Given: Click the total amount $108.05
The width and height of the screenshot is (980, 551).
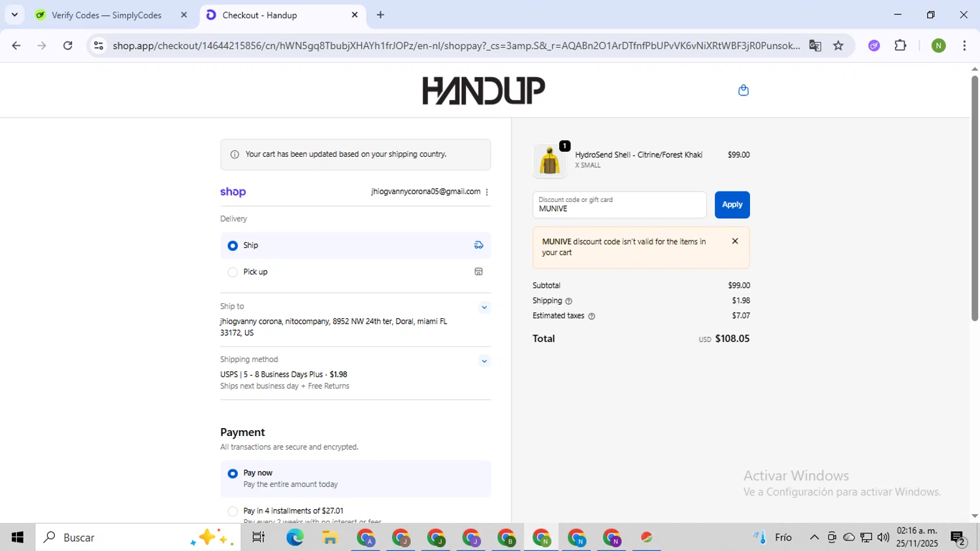Looking at the screenshot, I should [732, 339].
